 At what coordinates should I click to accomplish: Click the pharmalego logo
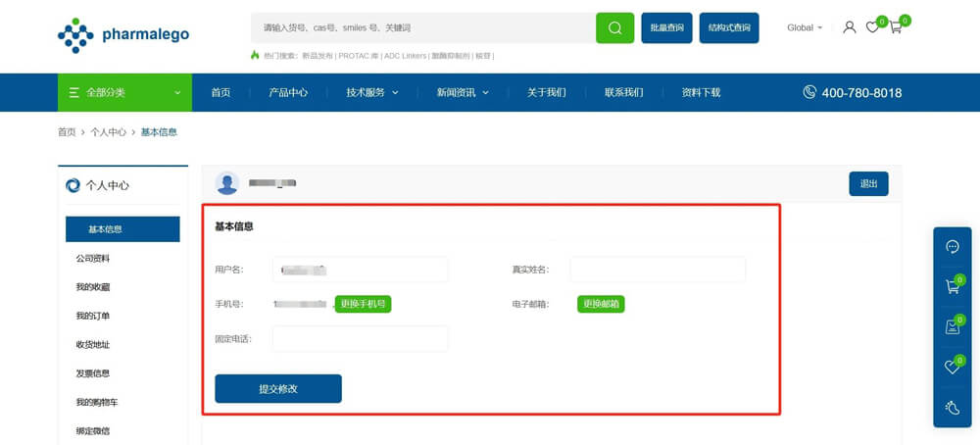click(123, 34)
